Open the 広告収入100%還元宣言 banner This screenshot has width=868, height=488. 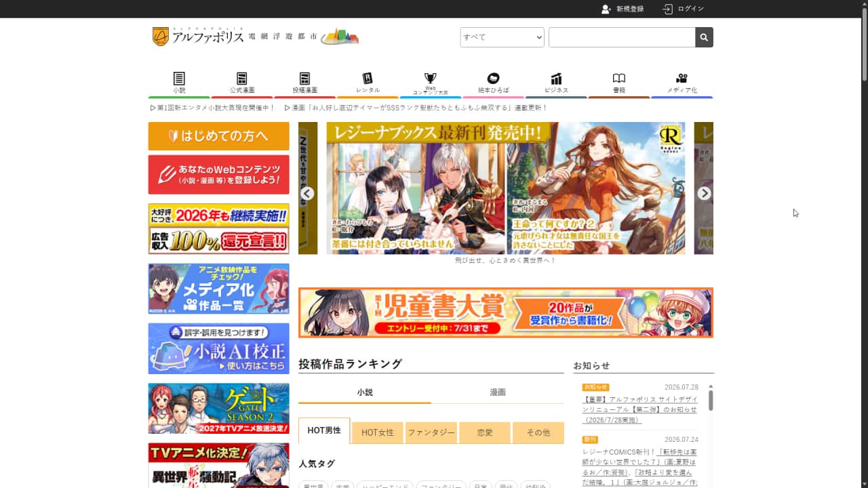pos(219,229)
